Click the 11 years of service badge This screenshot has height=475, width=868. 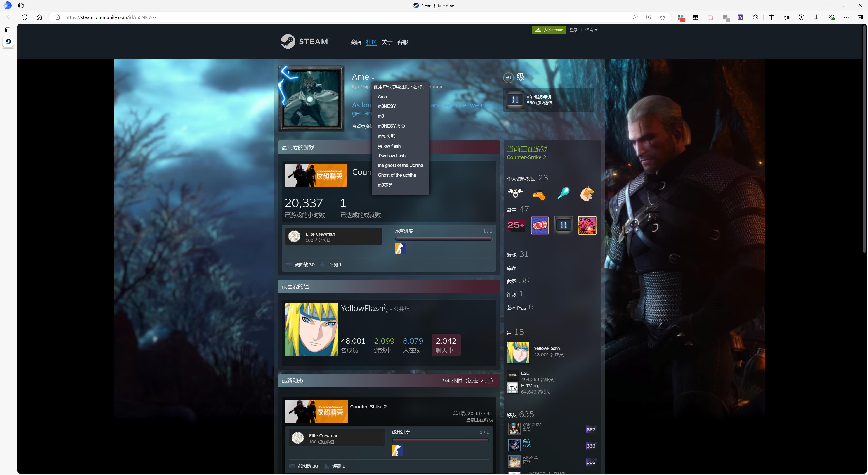(563, 225)
